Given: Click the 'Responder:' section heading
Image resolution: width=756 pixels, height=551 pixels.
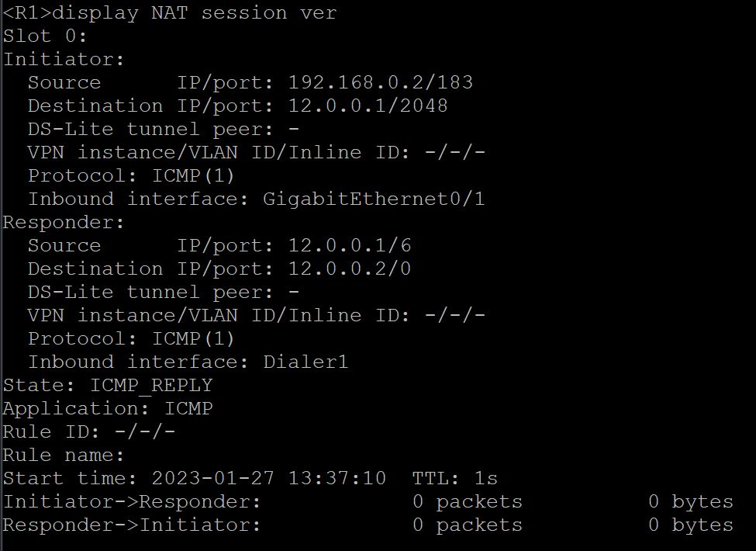Looking at the screenshot, I should pos(64,223).
